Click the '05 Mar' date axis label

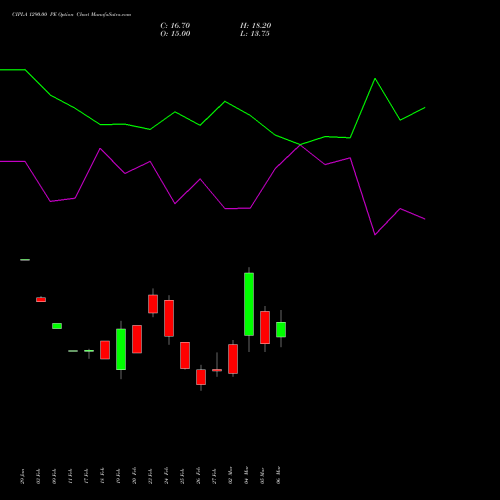pyautogui.click(x=262, y=476)
